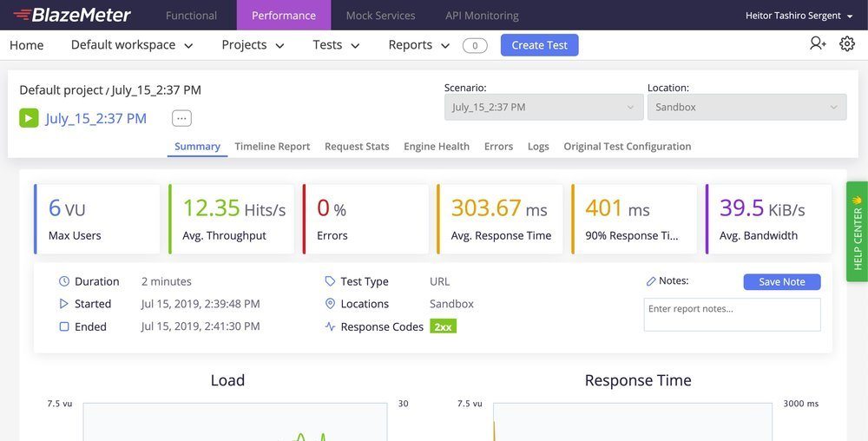Open the Errors tab
Screen dimensions: 868x441
point(498,147)
